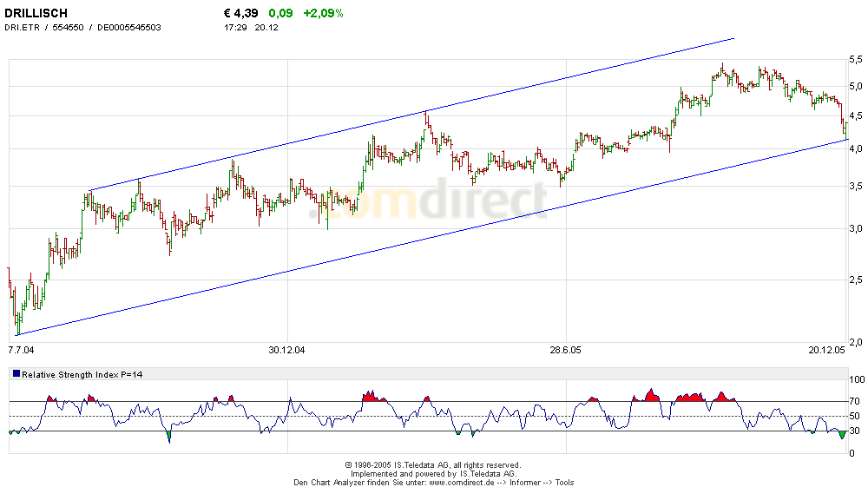Click the timestamp 17:29 20.12

click(x=251, y=27)
